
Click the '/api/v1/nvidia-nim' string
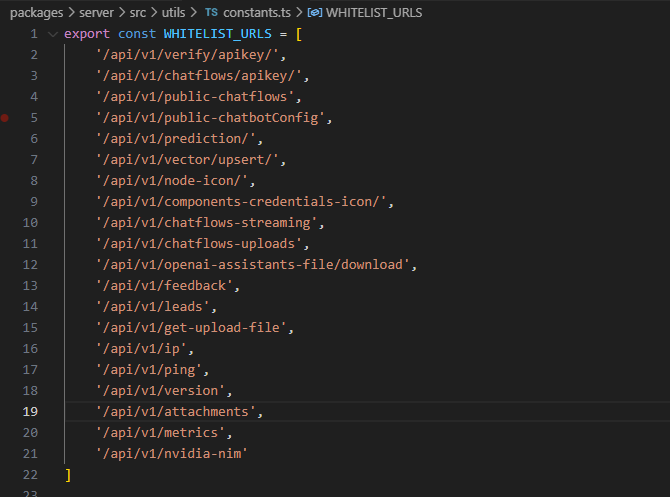[x=172, y=453]
